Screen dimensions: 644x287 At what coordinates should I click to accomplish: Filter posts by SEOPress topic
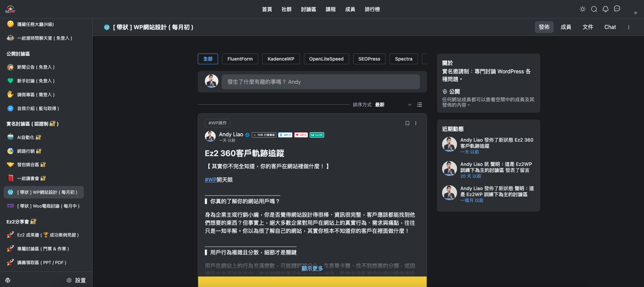pos(369,59)
